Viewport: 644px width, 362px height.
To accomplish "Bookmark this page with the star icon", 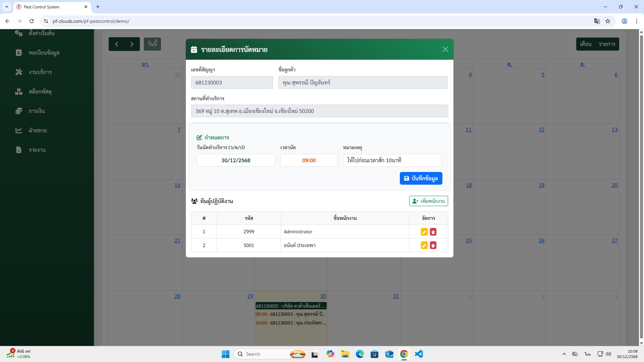I will click(x=608, y=21).
